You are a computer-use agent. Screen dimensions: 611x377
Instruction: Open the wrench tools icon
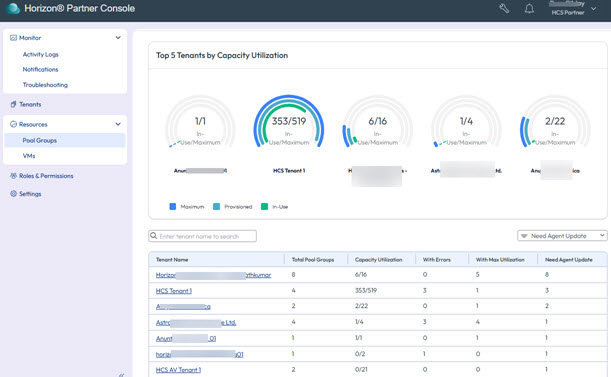[x=504, y=8]
